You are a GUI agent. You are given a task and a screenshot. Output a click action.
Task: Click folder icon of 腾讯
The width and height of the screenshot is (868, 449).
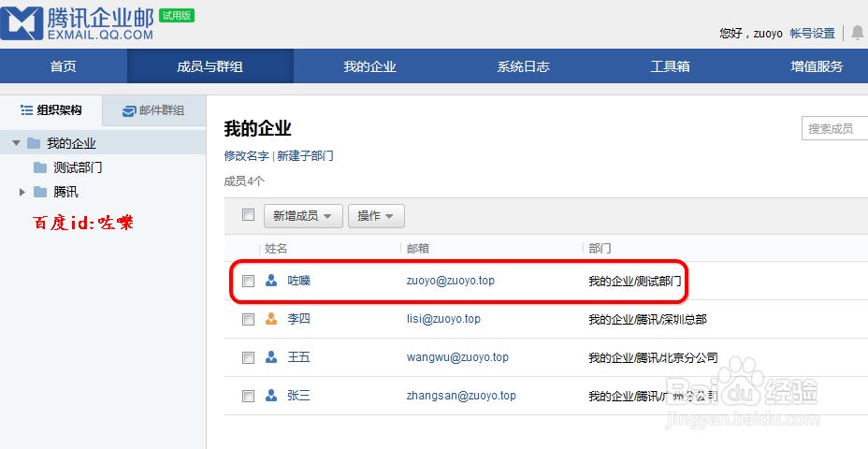(40, 192)
